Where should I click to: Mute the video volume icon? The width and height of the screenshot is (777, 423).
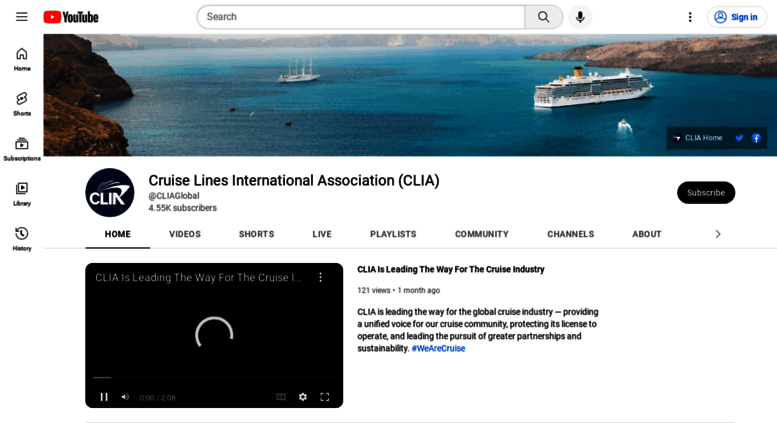pyautogui.click(x=125, y=397)
